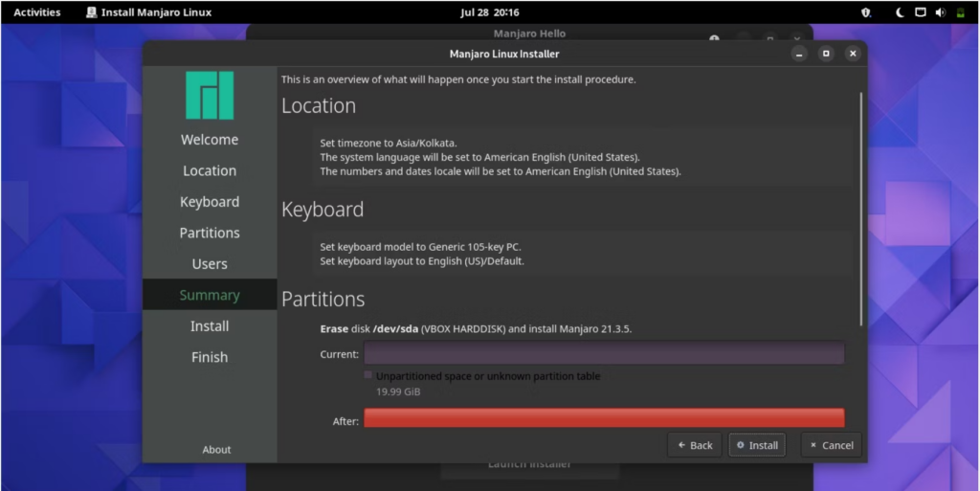
Task: Click the Install button to begin installation
Action: (x=757, y=445)
